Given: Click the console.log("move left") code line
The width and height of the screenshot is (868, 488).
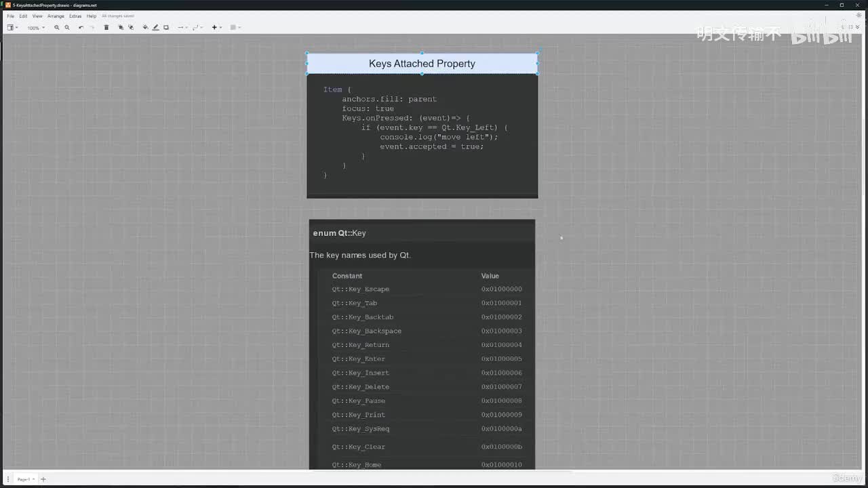Looking at the screenshot, I should [439, 137].
